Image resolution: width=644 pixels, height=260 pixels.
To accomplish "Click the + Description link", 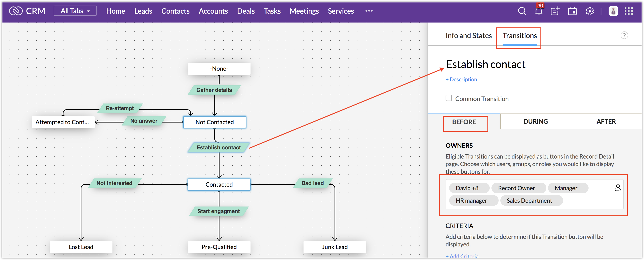I will coord(461,80).
